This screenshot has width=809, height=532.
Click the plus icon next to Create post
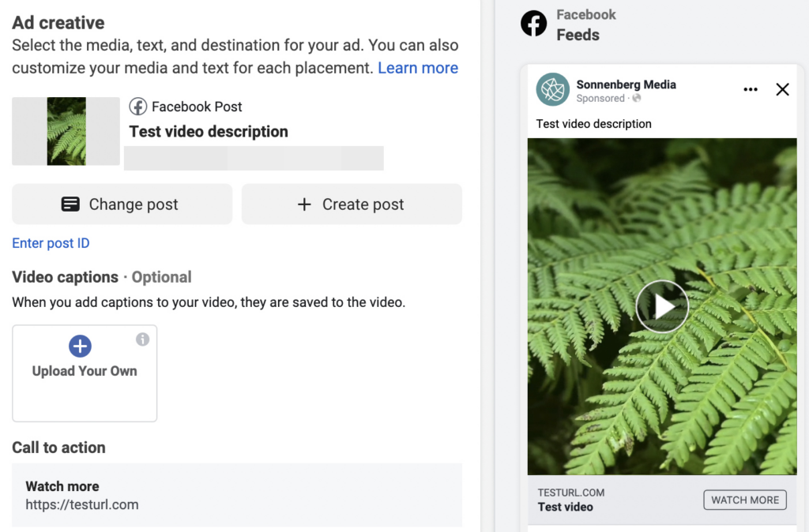point(304,204)
